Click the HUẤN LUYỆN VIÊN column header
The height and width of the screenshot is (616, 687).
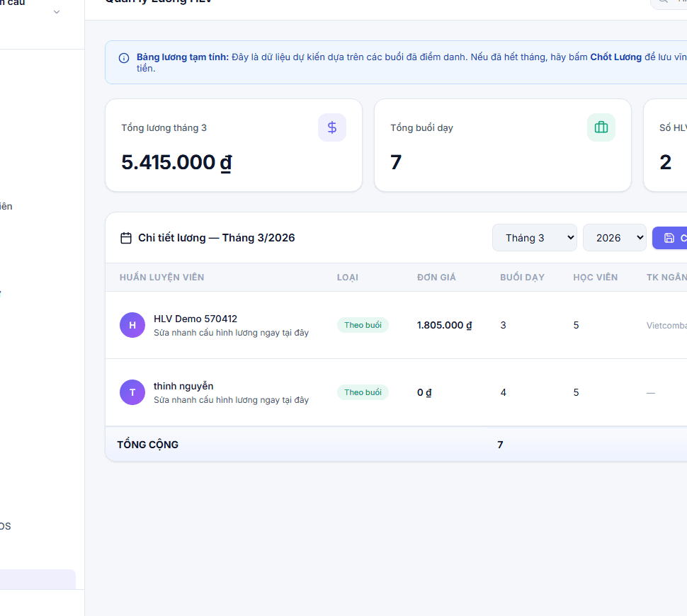point(161,278)
